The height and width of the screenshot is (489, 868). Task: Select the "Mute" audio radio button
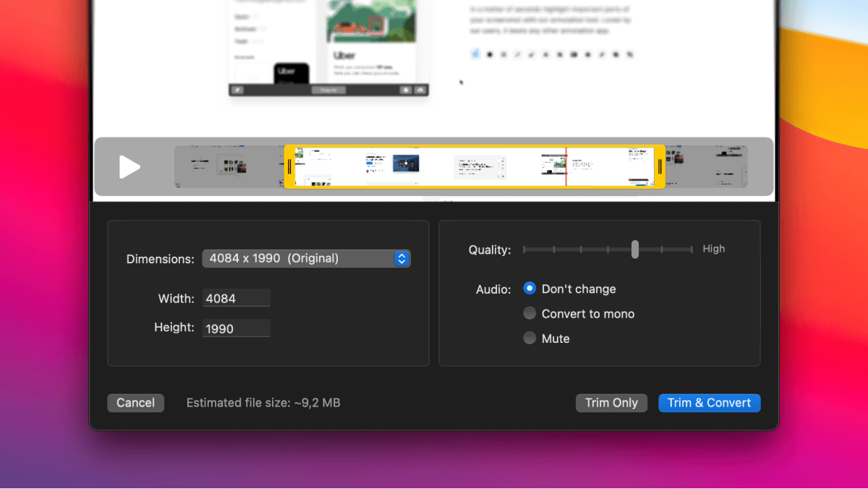click(529, 338)
